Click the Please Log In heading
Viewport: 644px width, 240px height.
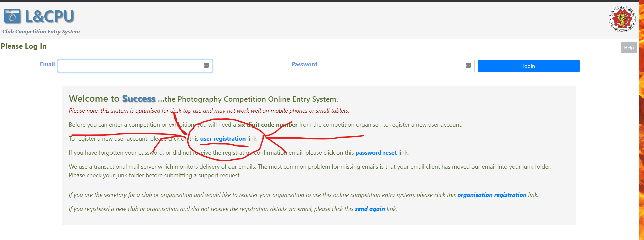click(x=24, y=46)
